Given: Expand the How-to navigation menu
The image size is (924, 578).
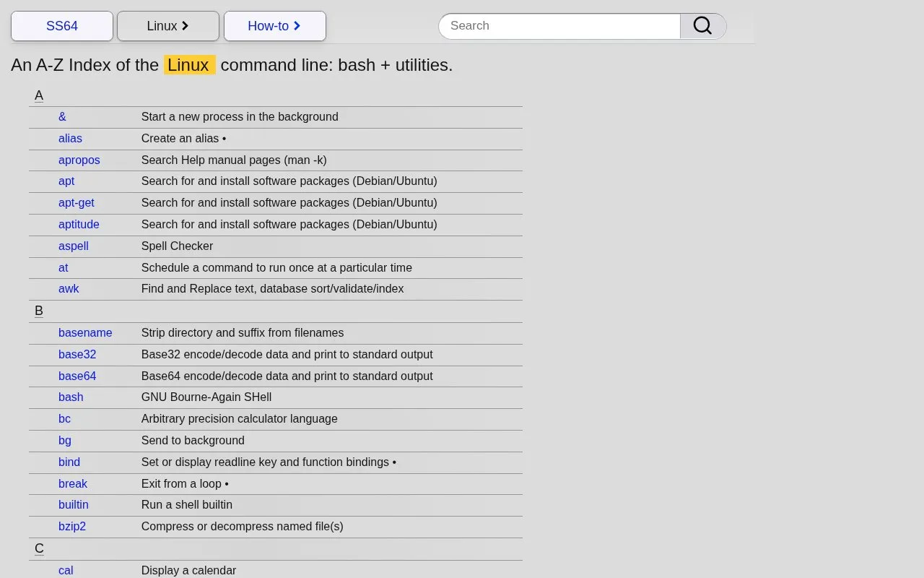Looking at the screenshot, I should (275, 26).
